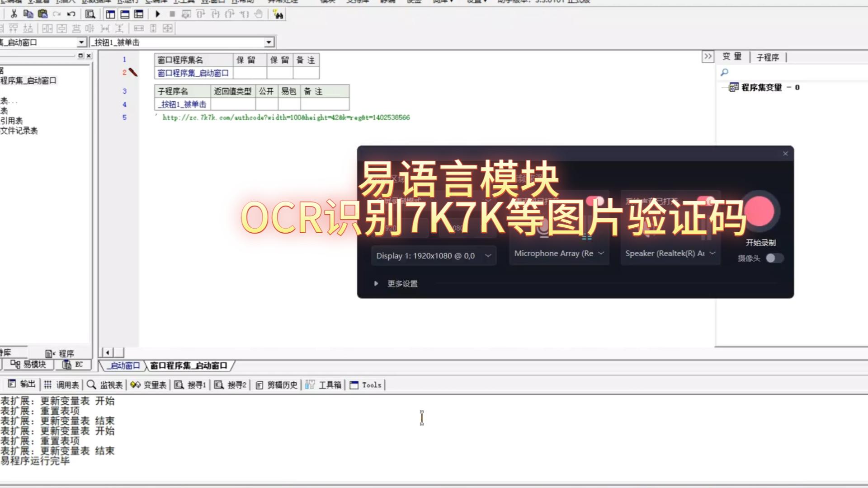Click the Copy icon on the toolbar

28,14
